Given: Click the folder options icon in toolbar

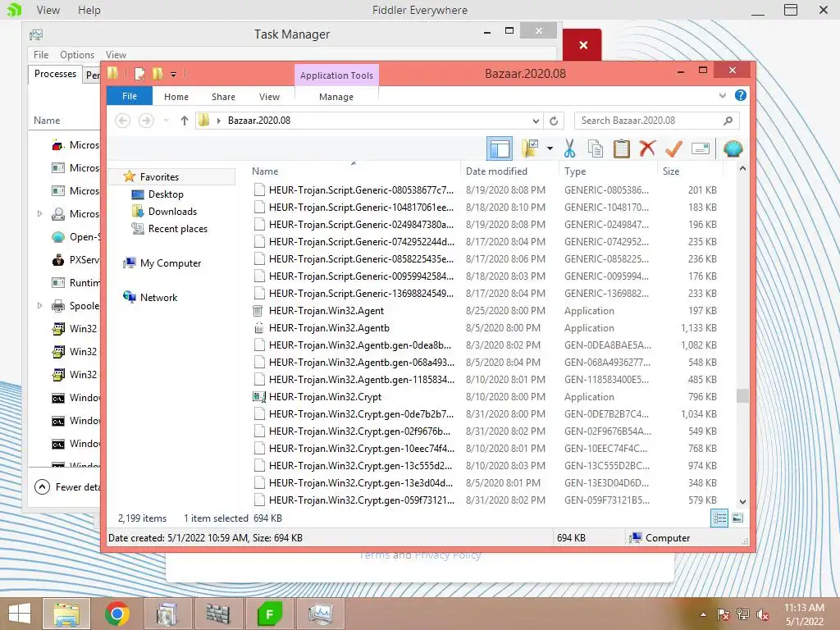Looking at the screenshot, I should pyautogui.click(x=531, y=148).
